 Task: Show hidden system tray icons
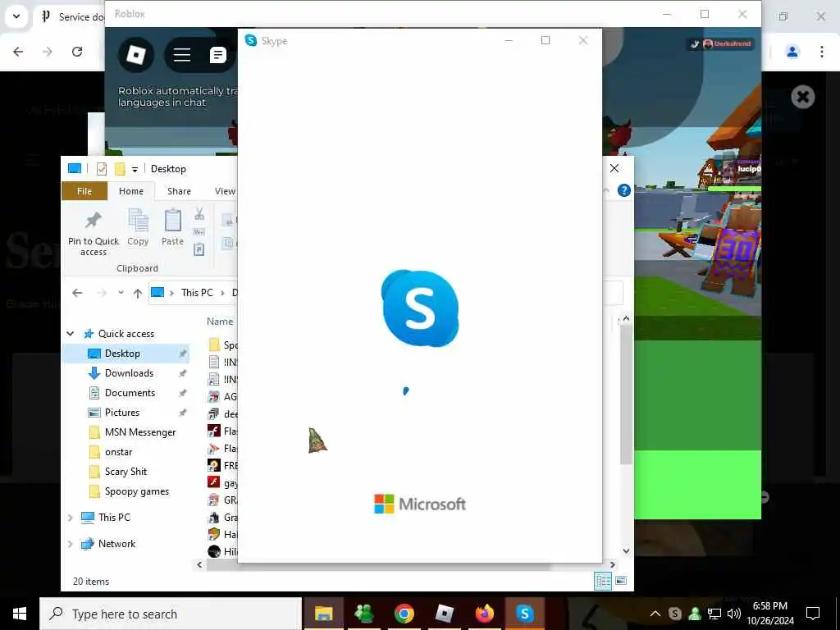click(655, 614)
